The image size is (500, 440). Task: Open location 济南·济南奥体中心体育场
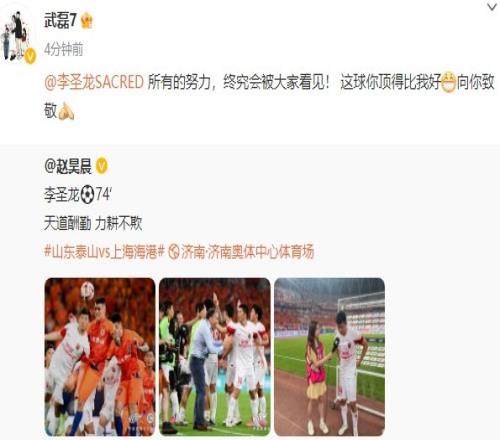tap(247, 252)
